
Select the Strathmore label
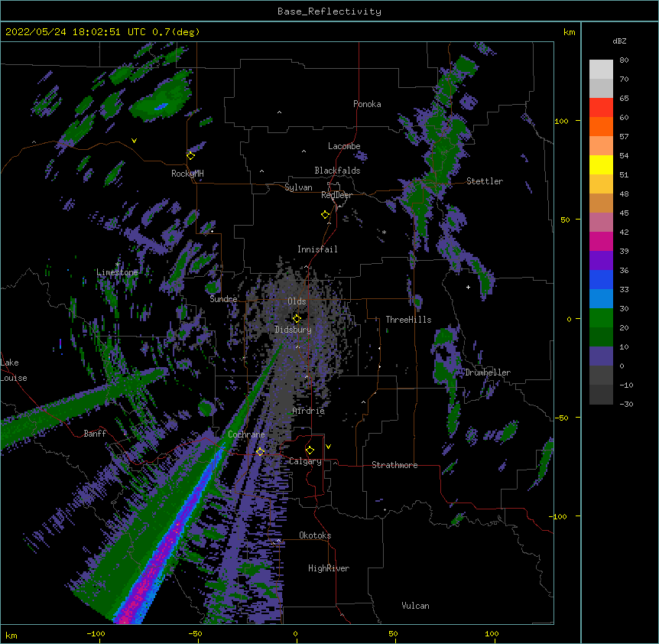[x=394, y=465]
